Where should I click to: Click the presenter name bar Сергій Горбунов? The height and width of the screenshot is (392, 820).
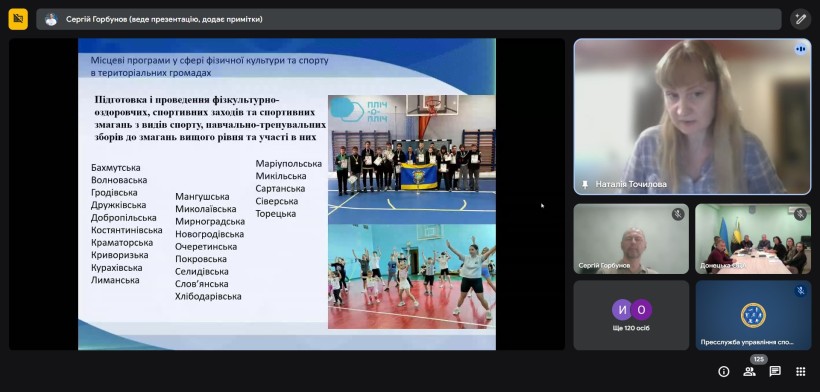click(409, 19)
